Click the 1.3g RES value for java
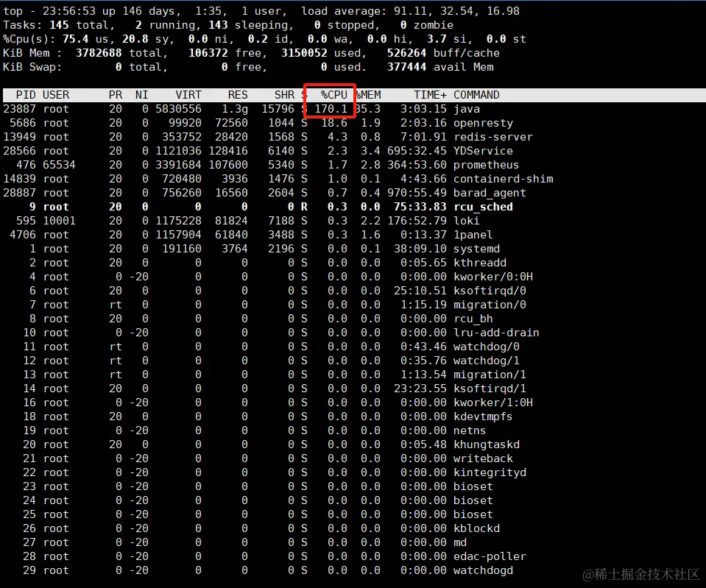The image size is (706, 588). pos(235,109)
